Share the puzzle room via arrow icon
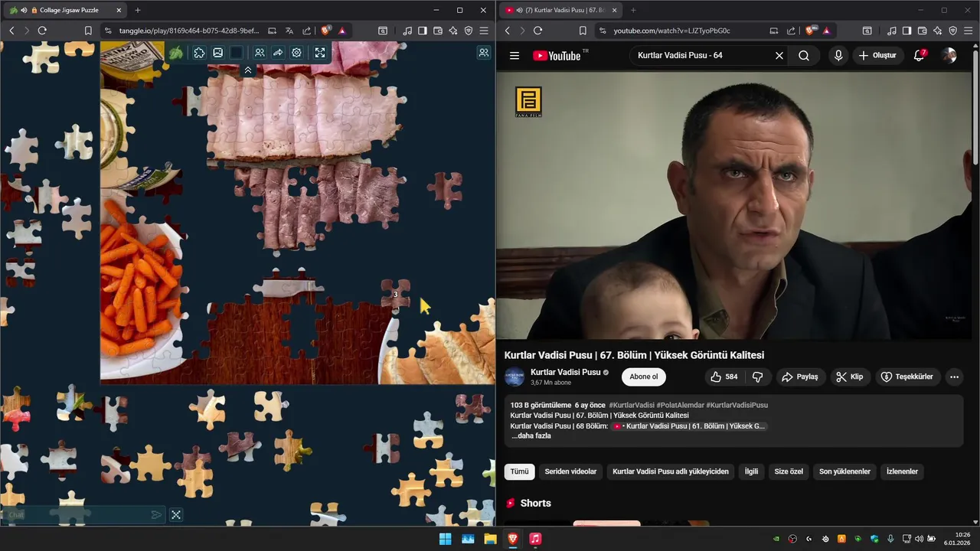Viewport: 980px width, 551px height. coord(278,53)
